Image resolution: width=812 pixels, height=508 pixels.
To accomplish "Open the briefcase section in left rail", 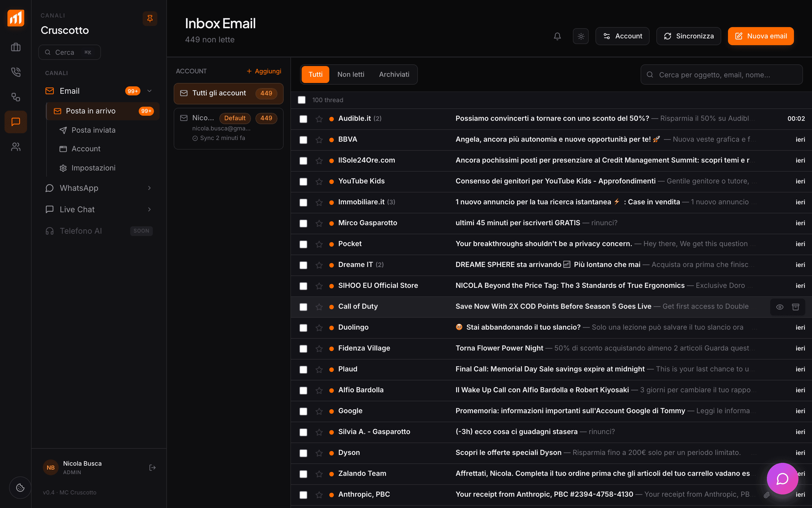I will click(16, 47).
